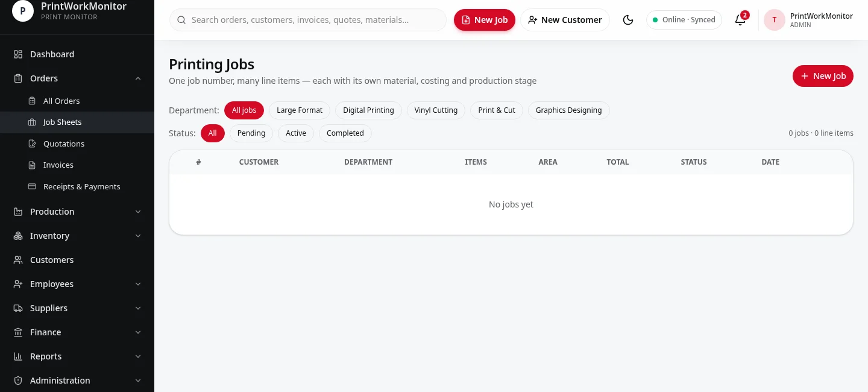The image size is (868, 392).
Task: Select the Pending status filter
Action: point(251,133)
